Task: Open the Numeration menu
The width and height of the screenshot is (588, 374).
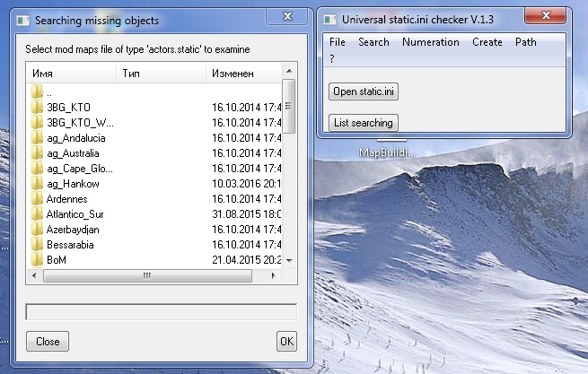Action: click(431, 42)
